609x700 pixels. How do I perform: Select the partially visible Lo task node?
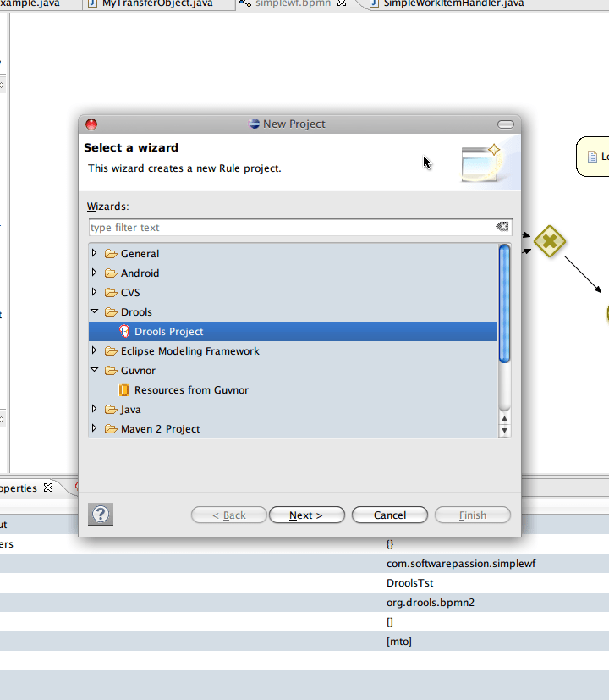(593, 157)
